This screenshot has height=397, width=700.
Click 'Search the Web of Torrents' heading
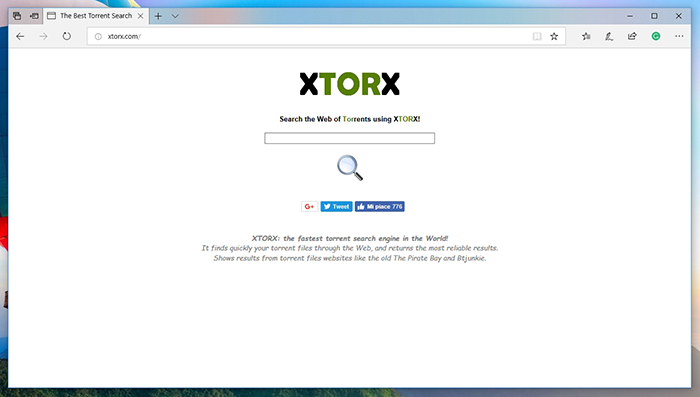350,119
